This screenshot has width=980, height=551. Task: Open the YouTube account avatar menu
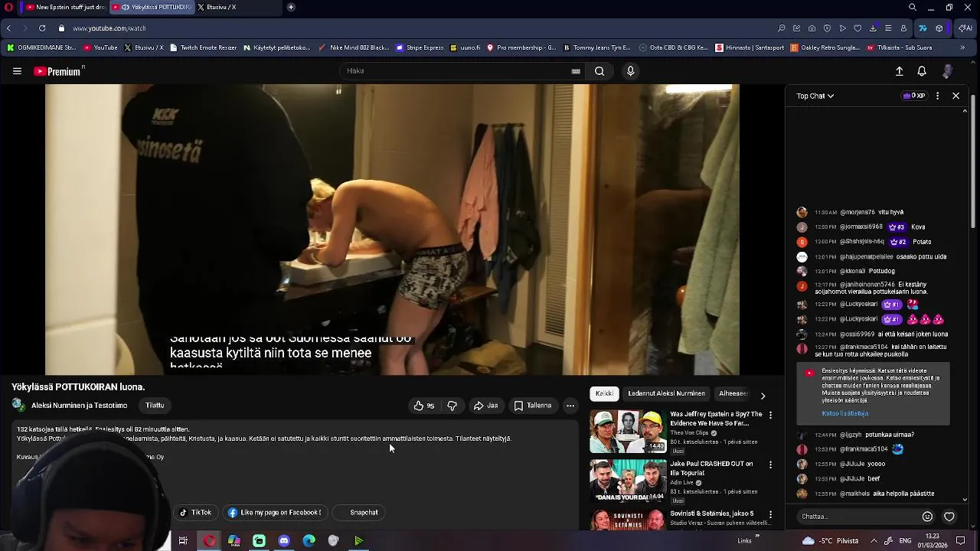(x=947, y=71)
